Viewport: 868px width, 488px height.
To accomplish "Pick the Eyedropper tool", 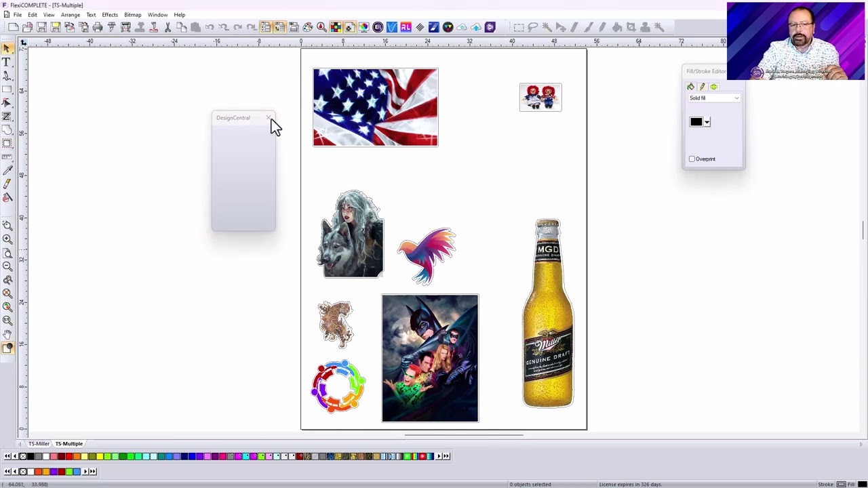I will click(7, 171).
